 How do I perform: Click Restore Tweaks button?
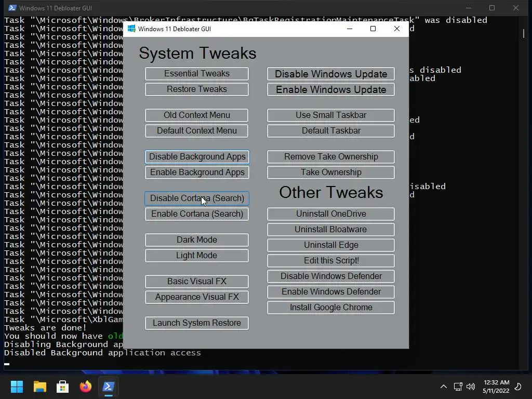197,89
